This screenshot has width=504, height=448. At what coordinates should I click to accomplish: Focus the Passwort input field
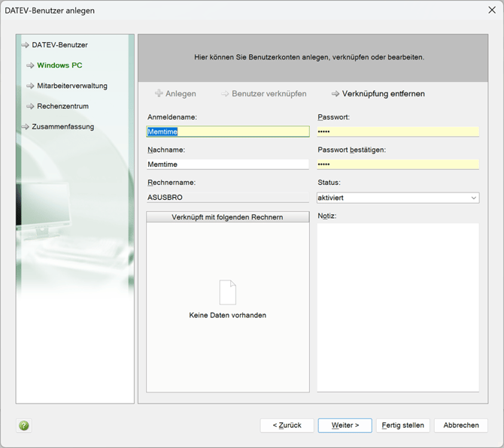pos(398,132)
